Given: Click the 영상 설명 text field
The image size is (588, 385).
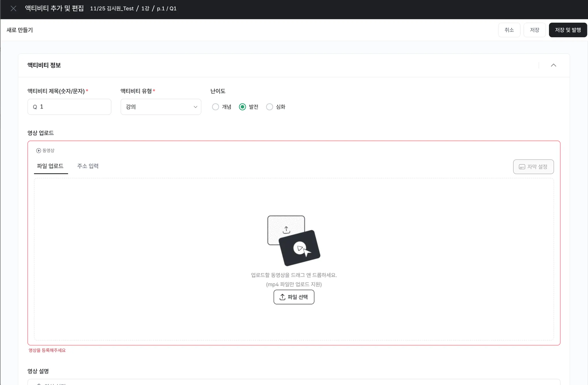Looking at the screenshot, I should (x=294, y=382).
